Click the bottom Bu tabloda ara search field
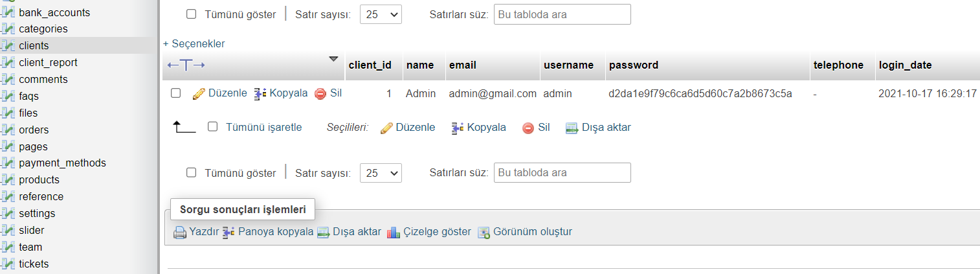Viewport: 980px width, 274px height. click(562, 173)
